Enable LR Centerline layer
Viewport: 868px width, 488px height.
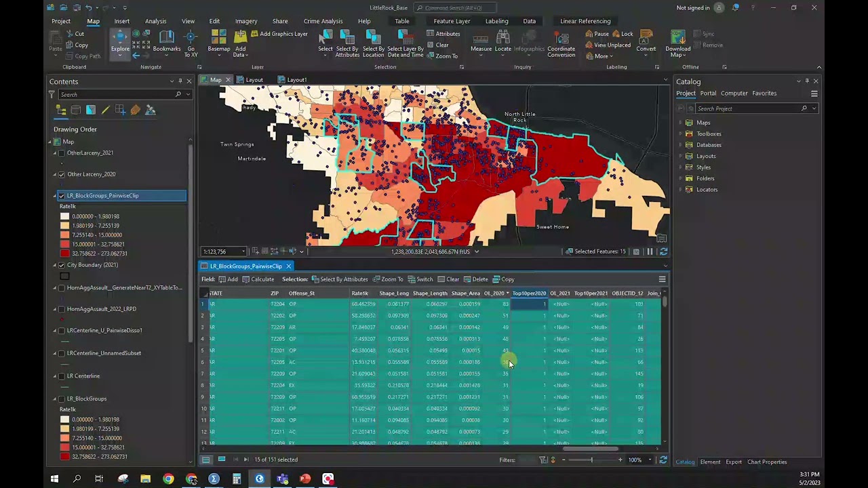click(62, 376)
